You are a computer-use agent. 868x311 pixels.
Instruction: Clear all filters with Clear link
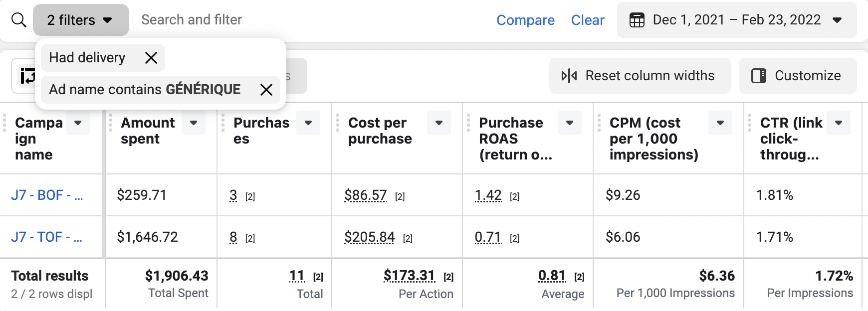pyautogui.click(x=587, y=20)
